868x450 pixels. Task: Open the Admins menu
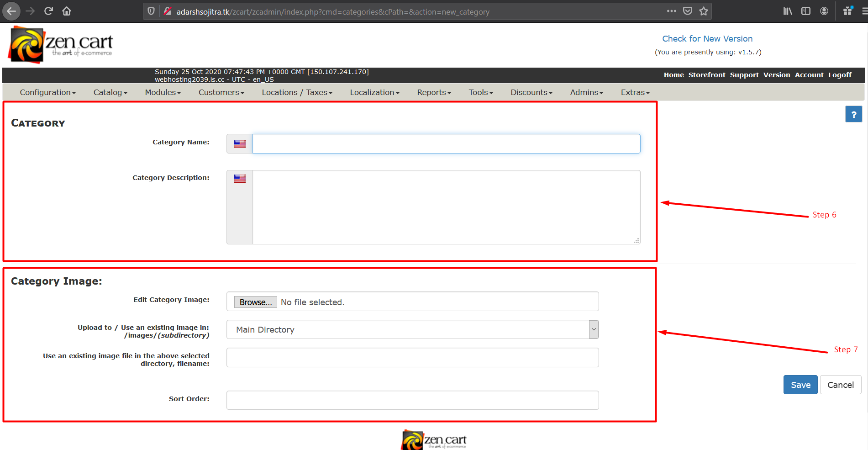tap(587, 92)
